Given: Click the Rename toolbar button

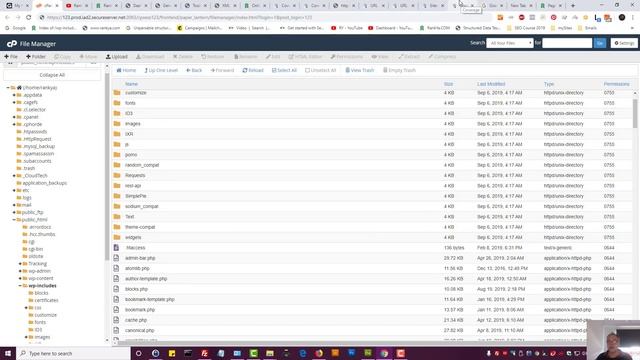Looking at the screenshot, I should pyautogui.click(x=246, y=57).
